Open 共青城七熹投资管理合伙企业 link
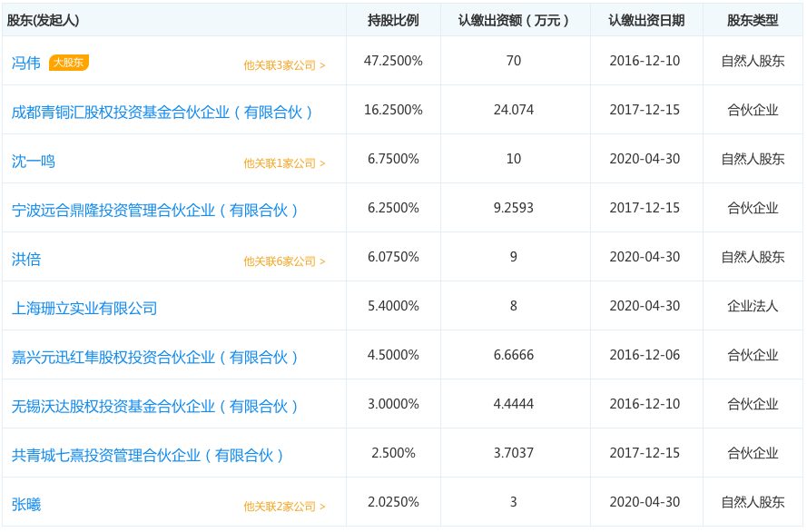 [x=147, y=455]
